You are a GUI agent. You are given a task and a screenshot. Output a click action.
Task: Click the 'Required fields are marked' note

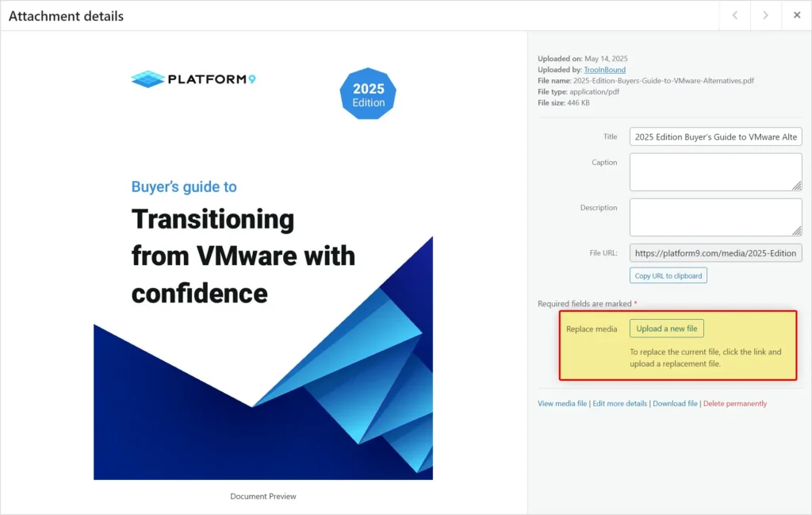[x=588, y=304]
